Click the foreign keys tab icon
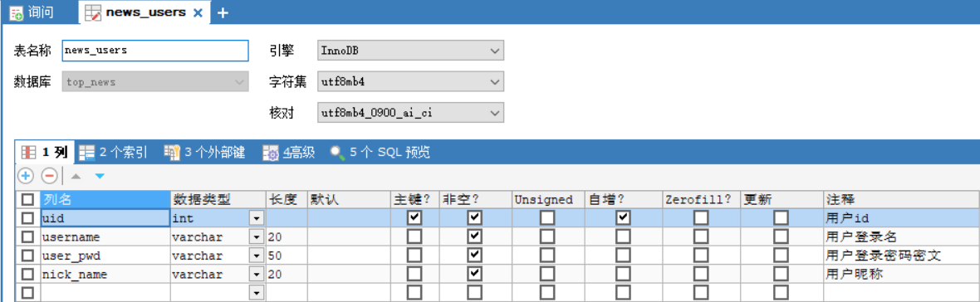Screen dimensions: 980x302 171,153
